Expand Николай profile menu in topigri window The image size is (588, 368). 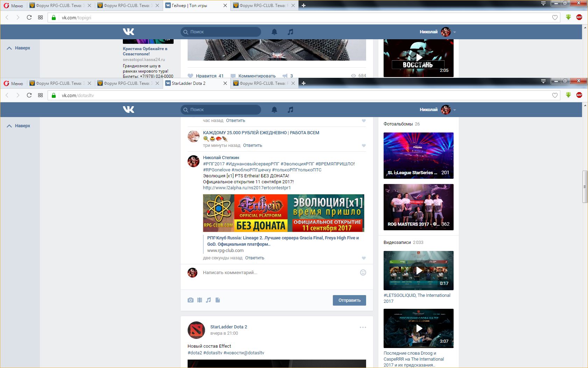[437, 32]
